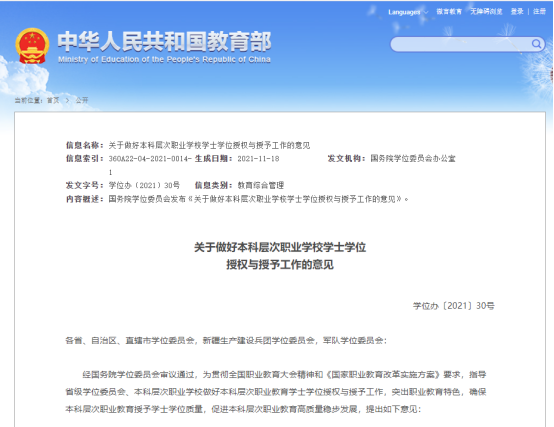The height and width of the screenshot is (427, 554).
Task: Click the Languages dropdown chevron arrow
Action: tap(426, 12)
